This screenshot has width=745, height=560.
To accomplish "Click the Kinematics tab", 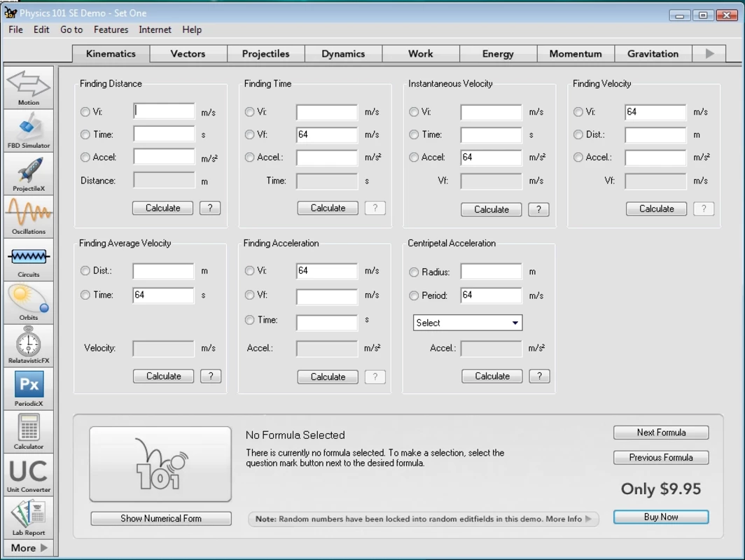I will pyautogui.click(x=111, y=54).
